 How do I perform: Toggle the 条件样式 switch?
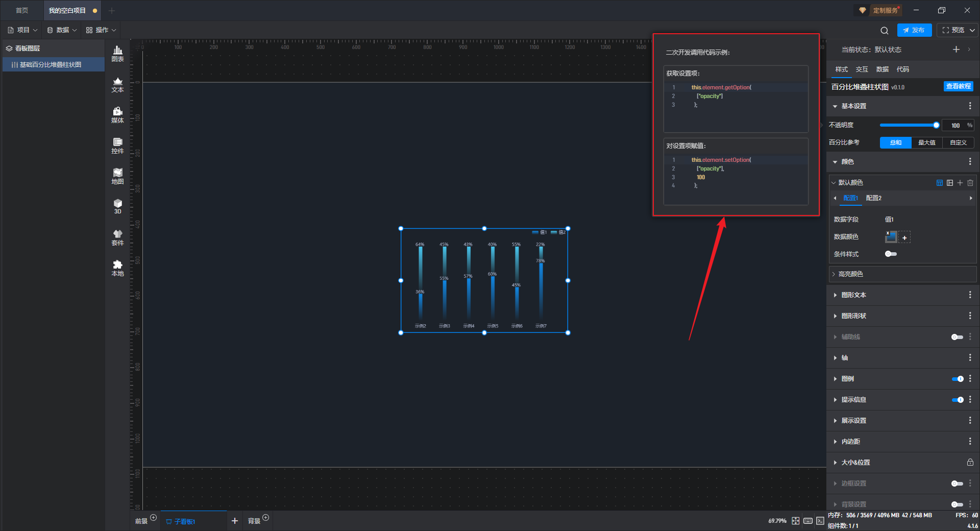point(891,254)
